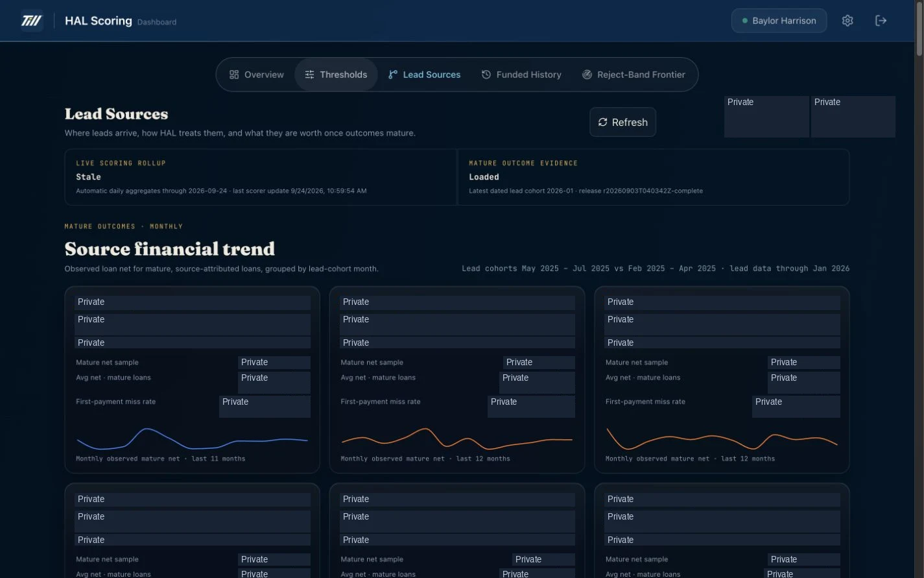Click the Funded History clock icon

(486, 75)
